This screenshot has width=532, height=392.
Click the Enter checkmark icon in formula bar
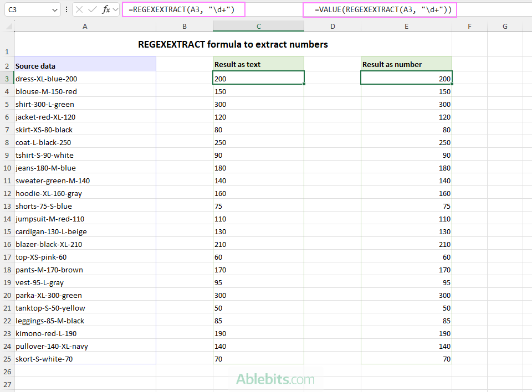(93, 9)
